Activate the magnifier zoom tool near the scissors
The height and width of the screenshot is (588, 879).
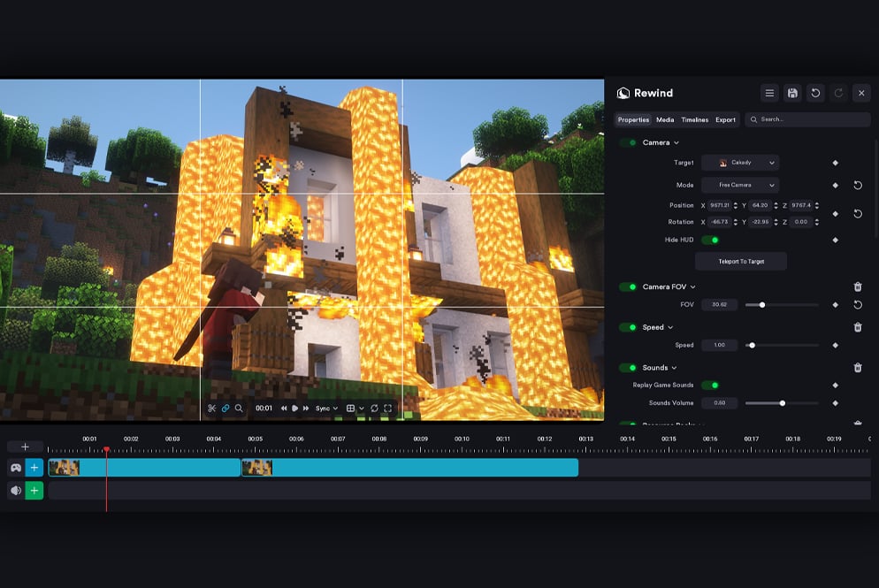[239, 408]
